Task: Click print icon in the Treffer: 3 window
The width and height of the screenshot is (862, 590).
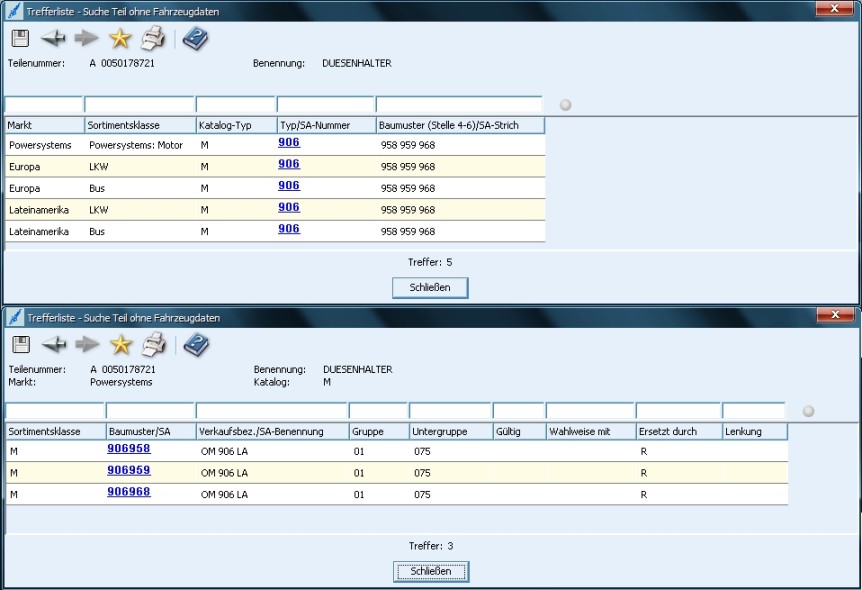Action: (153, 345)
